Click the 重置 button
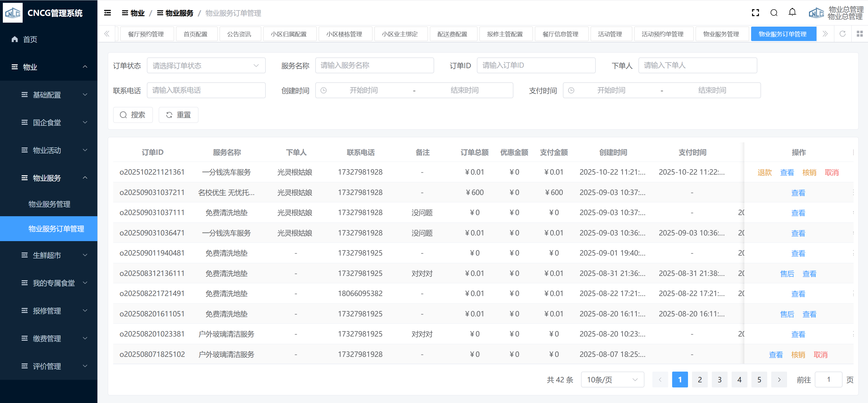 (x=178, y=115)
